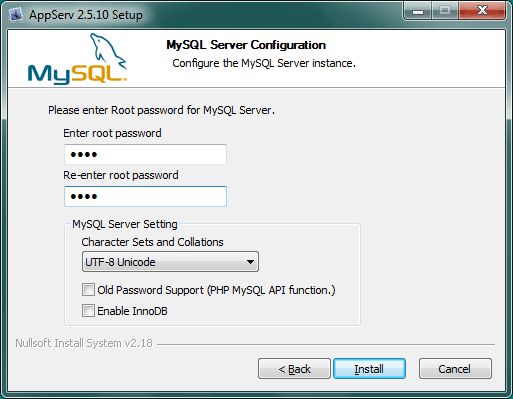Click the Enable InnoDB label text
The width and height of the screenshot is (513, 399).
(132, 311)
